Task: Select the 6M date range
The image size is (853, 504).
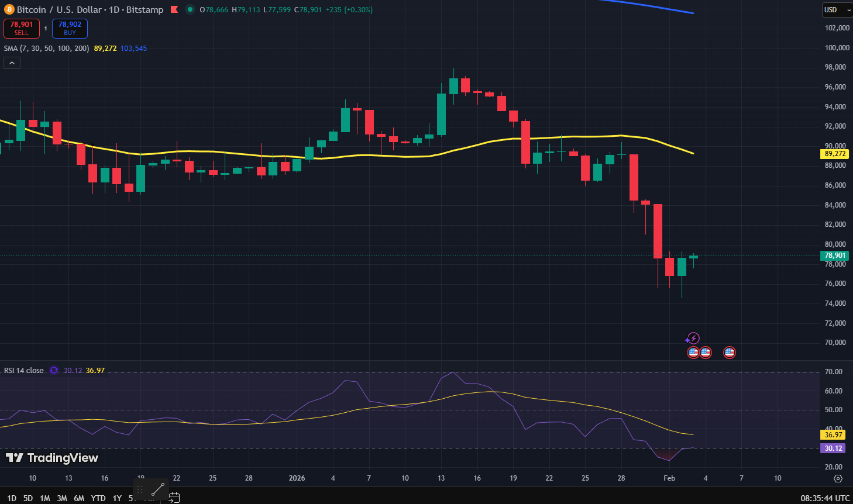Action: [x=79, y=498]
